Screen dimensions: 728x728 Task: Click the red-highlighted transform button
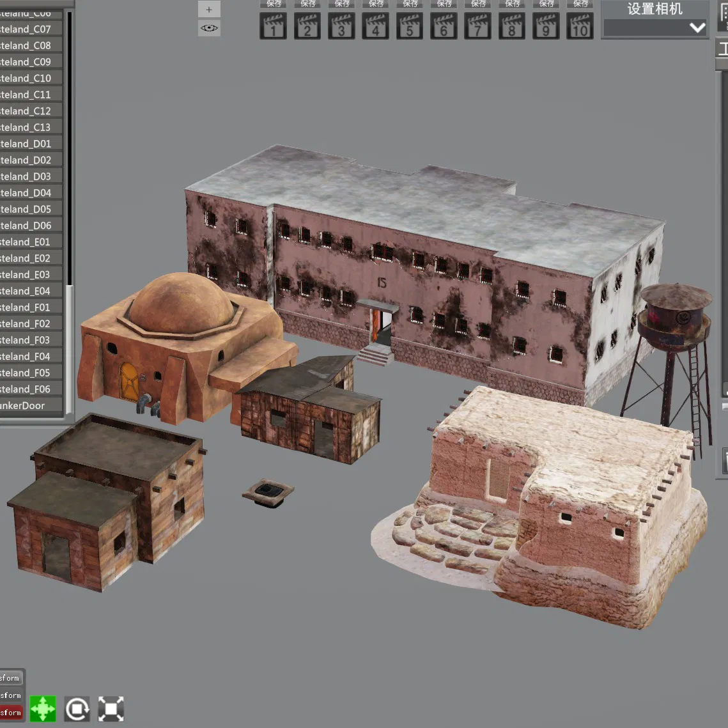coord(11,713)
